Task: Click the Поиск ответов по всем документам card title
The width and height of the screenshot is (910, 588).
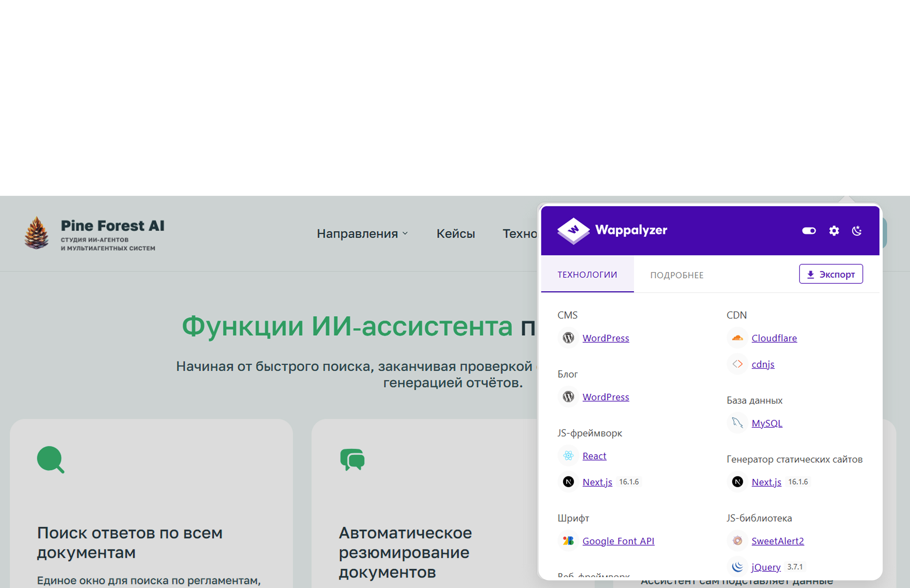Action: click(x=130, y=543)
